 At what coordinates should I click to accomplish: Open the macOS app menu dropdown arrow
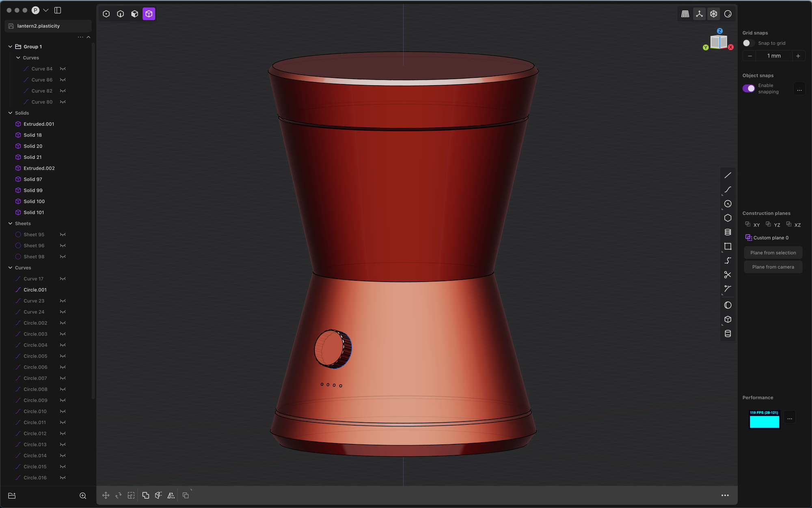tap(46, 10)
